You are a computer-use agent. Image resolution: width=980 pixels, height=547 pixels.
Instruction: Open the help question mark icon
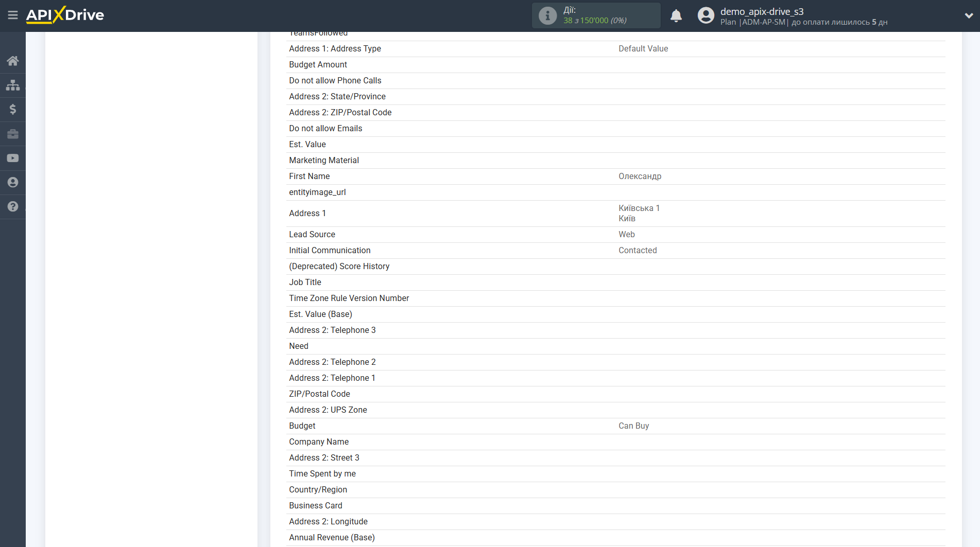[13, 206]
